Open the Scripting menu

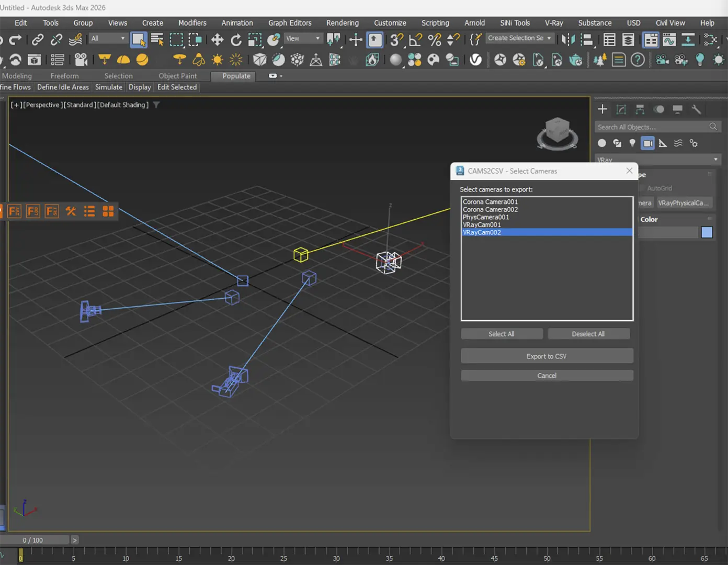pyautogui.click(x=435, y=23)
